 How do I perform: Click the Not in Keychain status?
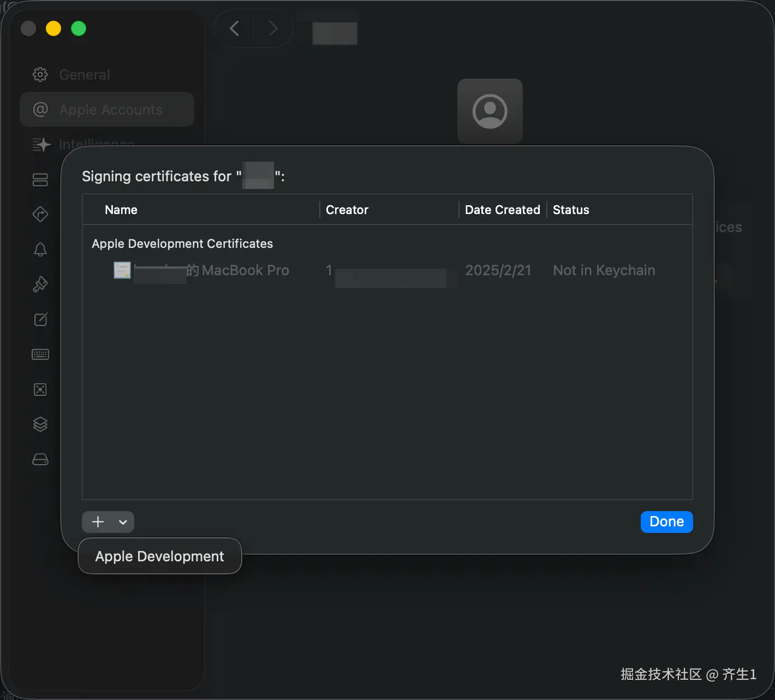click(x=604, y=270)
